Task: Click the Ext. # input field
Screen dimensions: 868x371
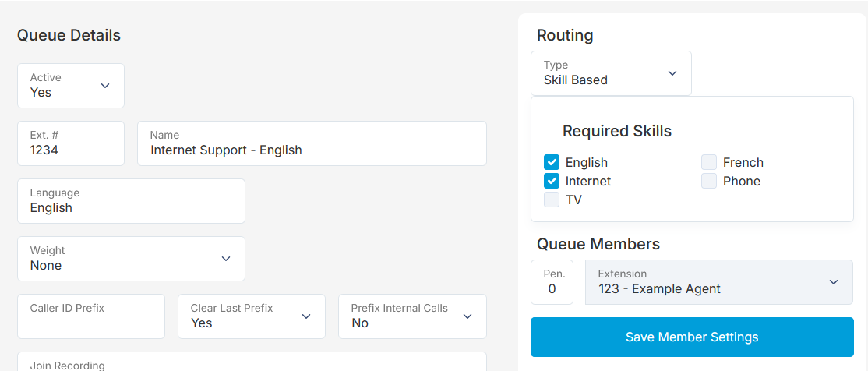Action: pyautogui.click(x=71, y=143)
